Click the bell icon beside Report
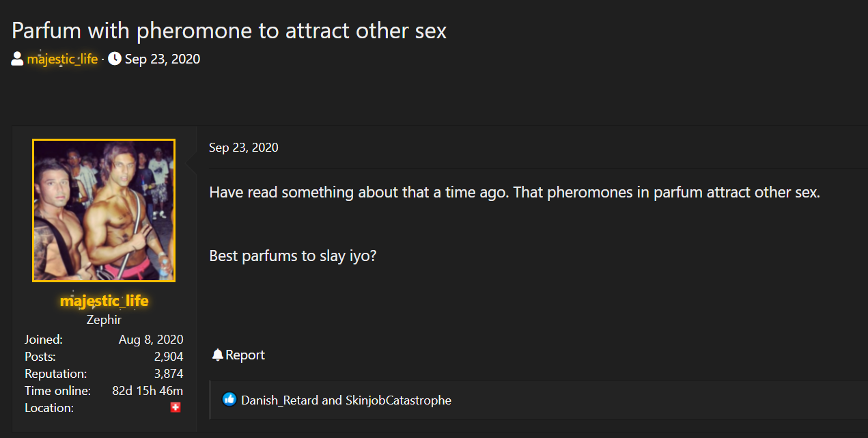This screenshot has height=438, width=868. 218,355
